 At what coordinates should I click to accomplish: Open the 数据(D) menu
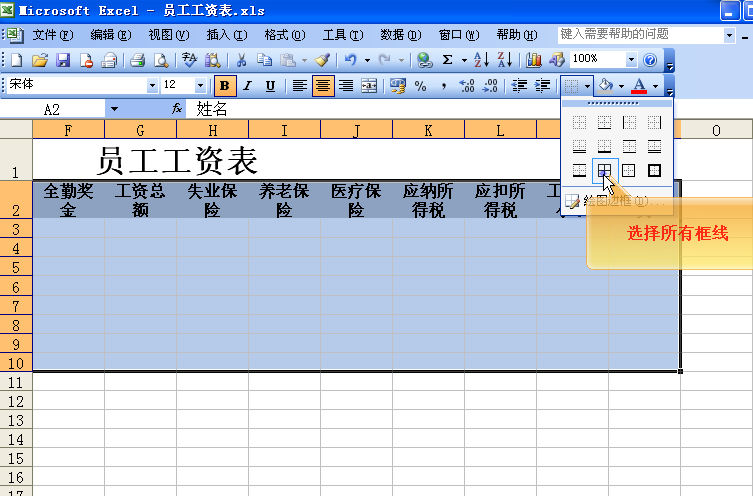coord(401,35)
